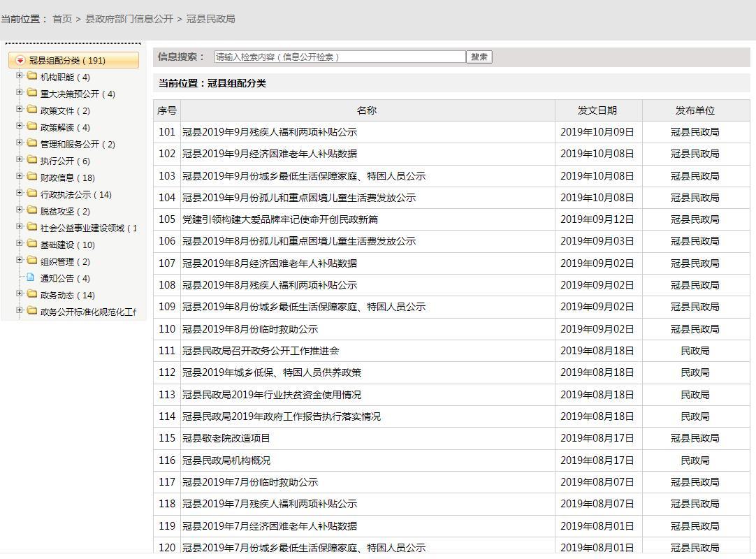Image resolution: width=756 pixels, height=559 pixels.
Task: Open the 行政执法公示 (14) category
Action: coord(76,195)
